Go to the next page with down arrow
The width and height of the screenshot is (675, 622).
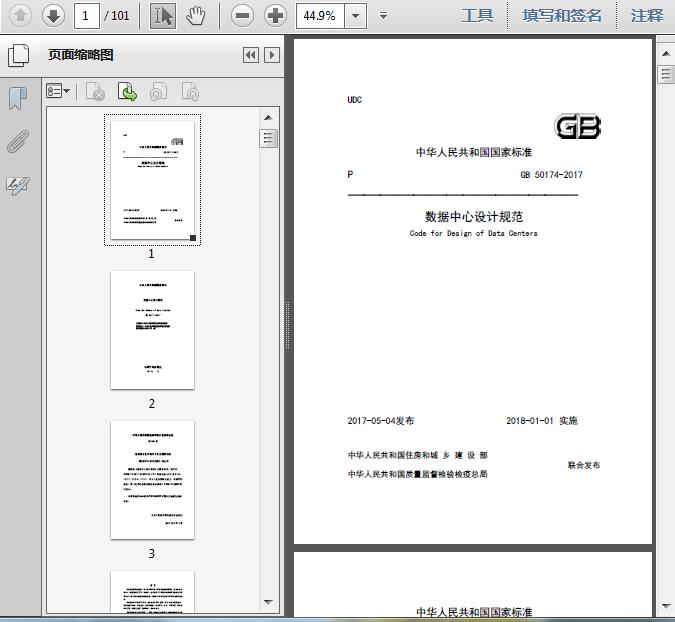click(x=53, y=16)
